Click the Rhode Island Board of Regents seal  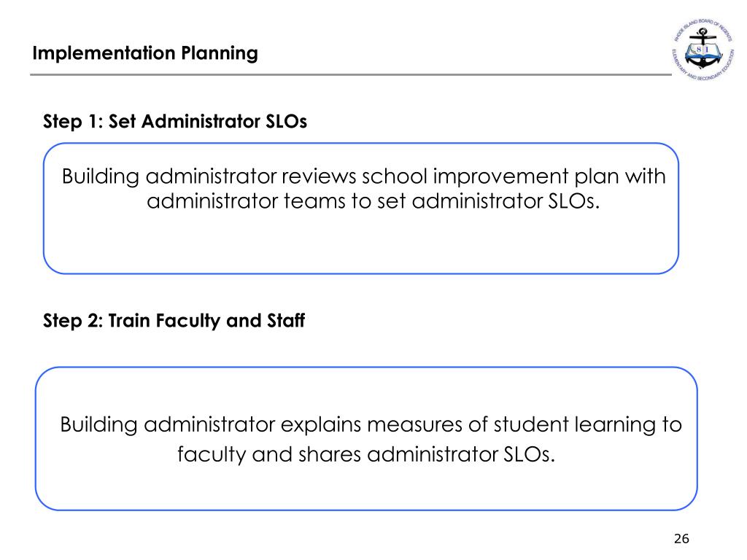coord(703,50)
